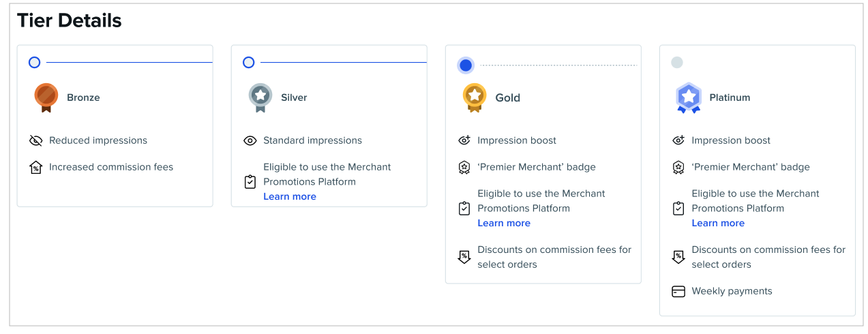Image resolution: width=868 pixels, height=334 pixels.
Task: Click the Tier Details heading
Action: (70, 21)
